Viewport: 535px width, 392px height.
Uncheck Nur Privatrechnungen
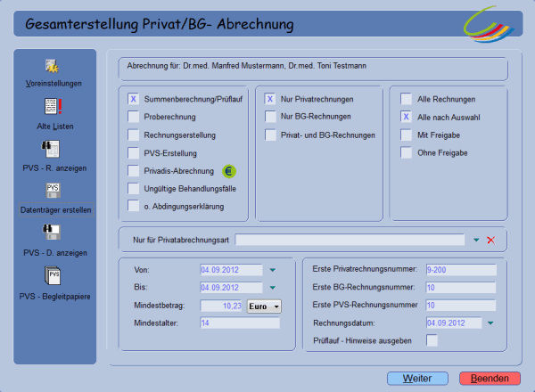coord(269,99)
